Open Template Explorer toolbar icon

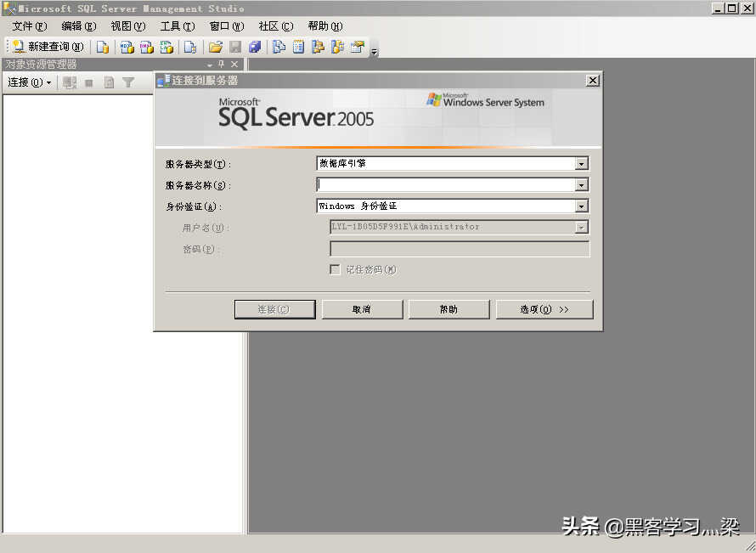click(337, 47)
